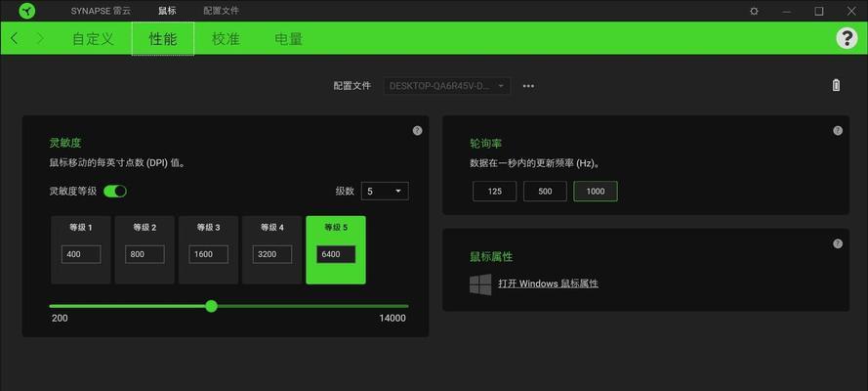868x391 pixels.
Task: Open settings gear in title bar
Action: [x=754, y=11]
